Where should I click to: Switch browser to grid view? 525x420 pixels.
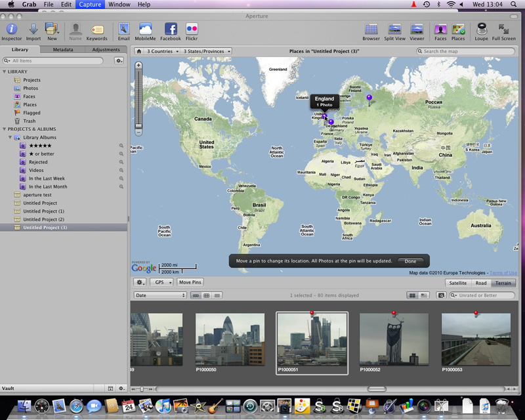pyautogui.click(x=207, y=295)
